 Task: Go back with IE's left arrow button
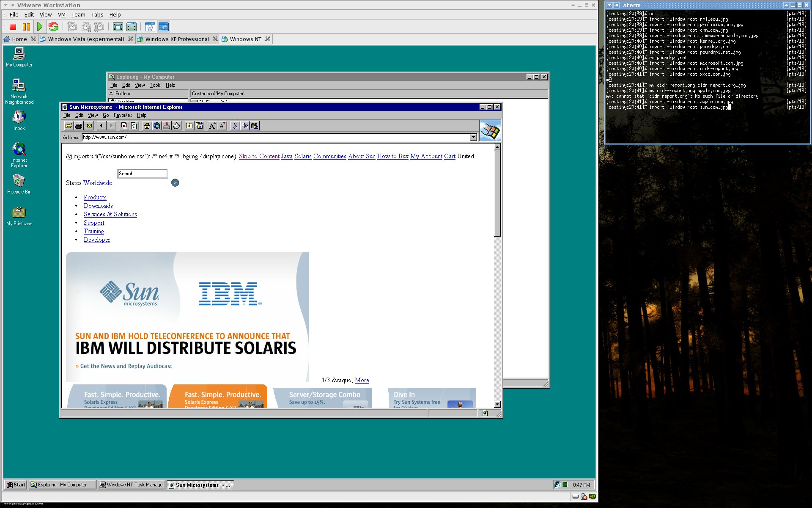click(x=101, y=126)
